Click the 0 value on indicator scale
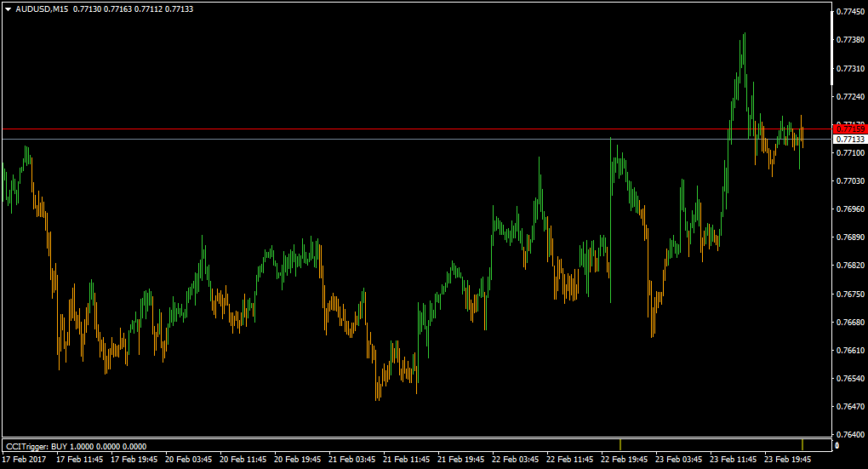The width and height of the screenshot is (868, 469). coord(837,445)
